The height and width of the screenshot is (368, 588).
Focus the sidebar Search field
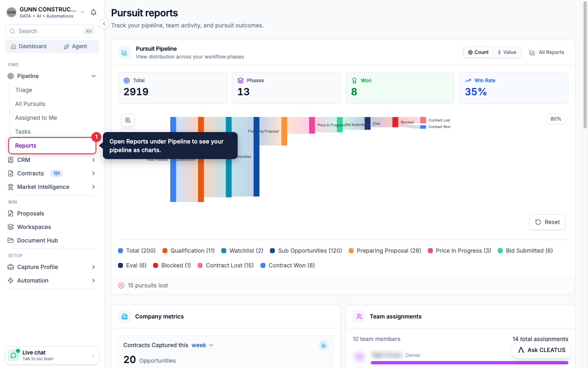point(52,31)
